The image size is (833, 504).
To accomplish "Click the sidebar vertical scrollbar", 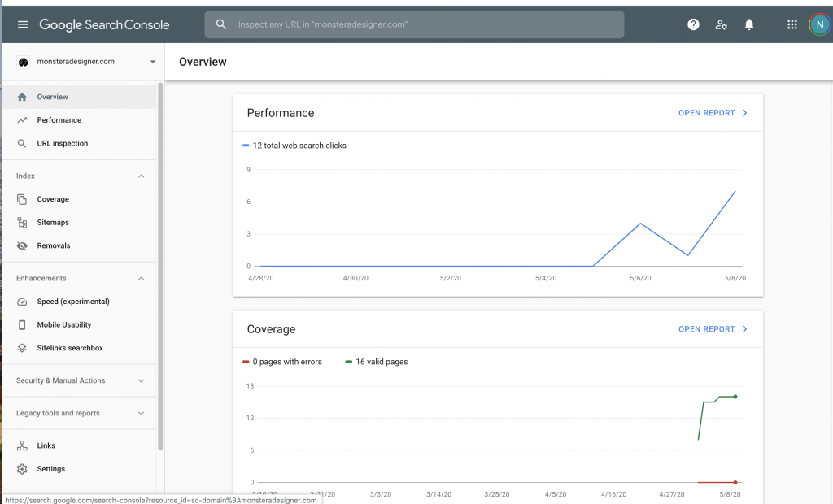I will (x=160, y=266).
